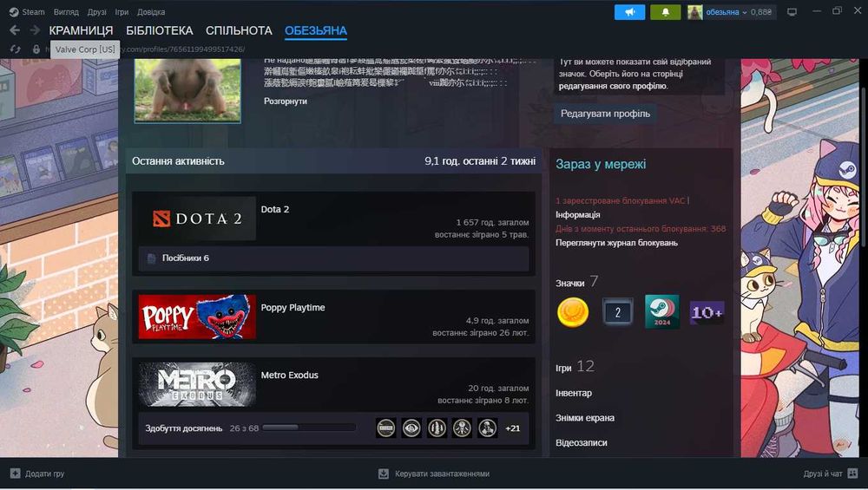Click the eye achievement icon

[411, 428]
